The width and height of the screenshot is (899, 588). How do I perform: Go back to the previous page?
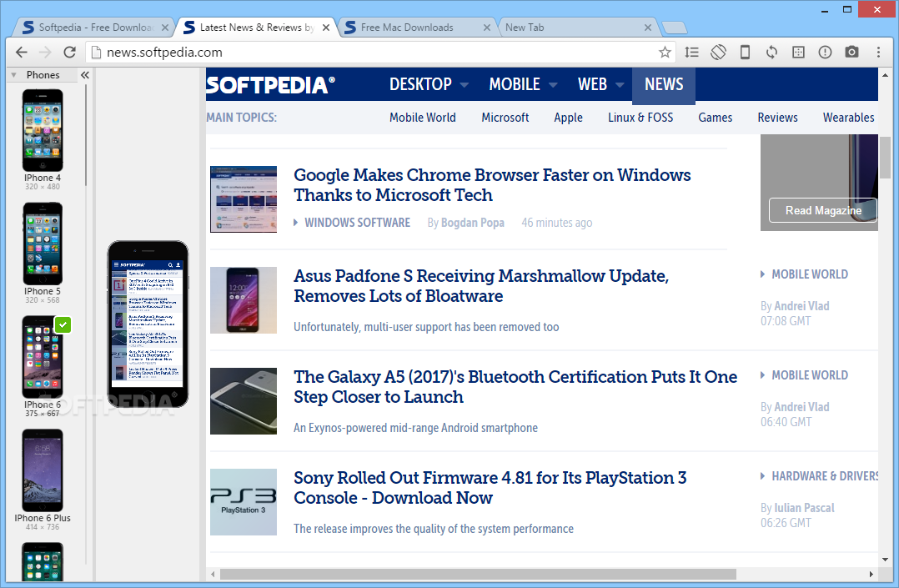pyautogui.click(x=21, y=53)
